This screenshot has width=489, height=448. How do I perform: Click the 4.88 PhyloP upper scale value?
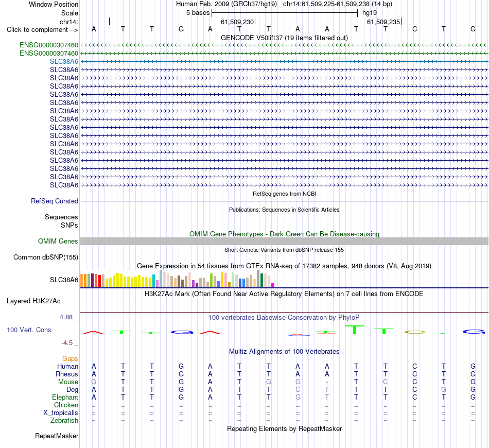tap(66, 317)
